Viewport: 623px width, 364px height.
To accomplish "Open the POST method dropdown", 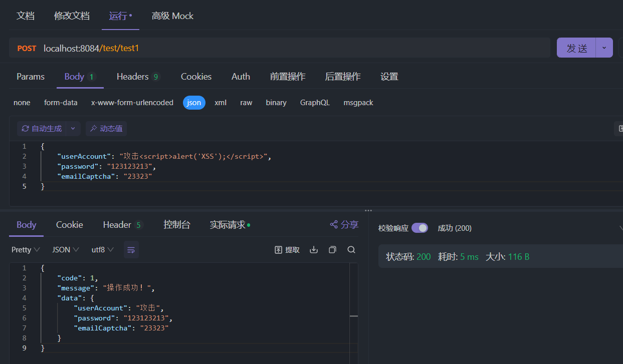I will tap(27, 48).
